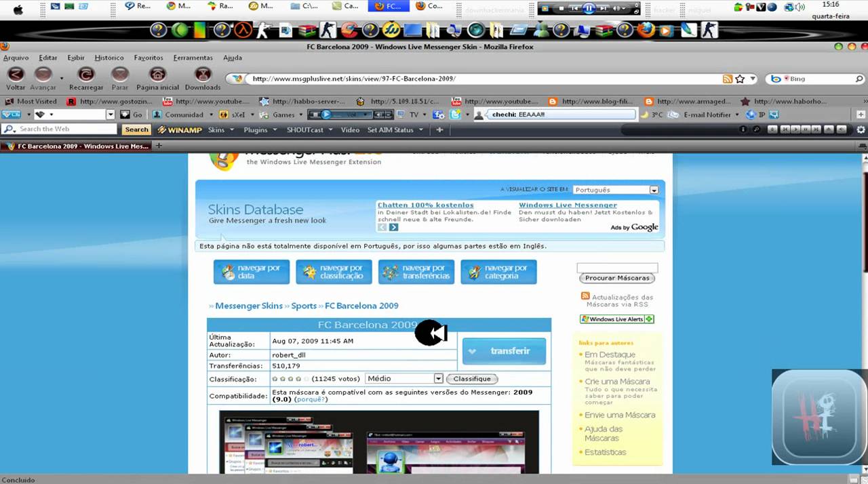The width and height of the screenshot is (868, 484).
Task: Click the Chatten 100% kostenlos ad link
Action: (426, 205)
